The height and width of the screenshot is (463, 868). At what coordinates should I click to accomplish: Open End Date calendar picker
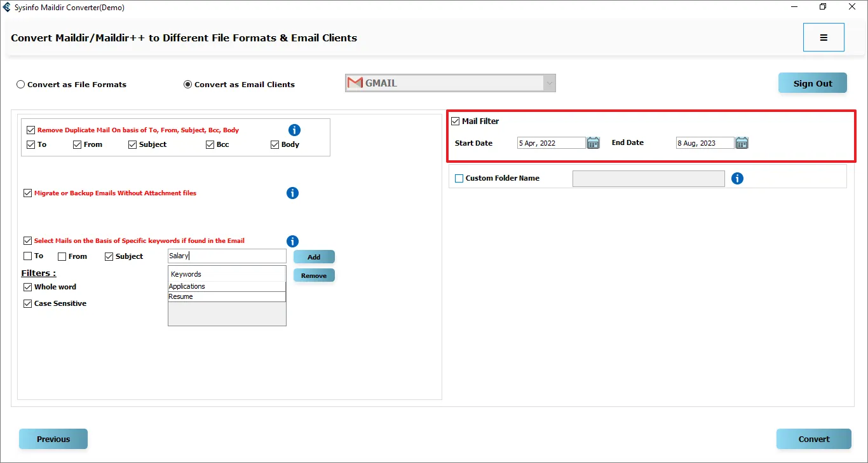click(742, 143)
